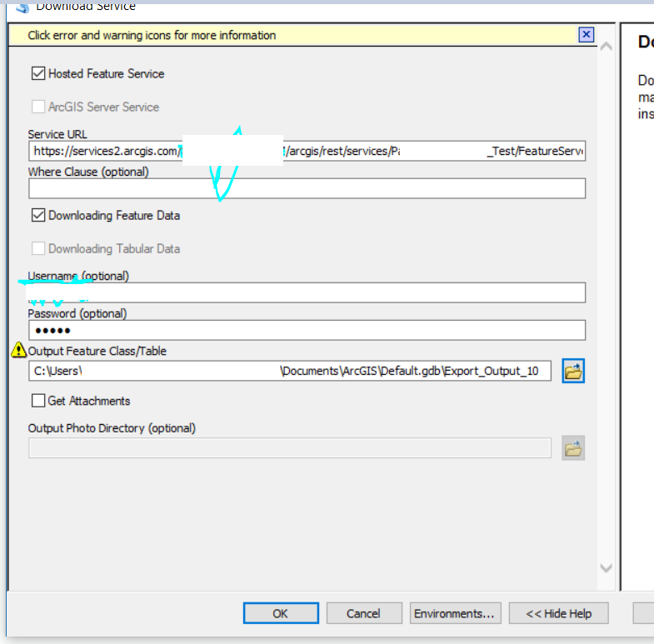Click the 'Output Feature Class/Table' label
This screenshot has width=654, height=644.
tap(97, 352)
